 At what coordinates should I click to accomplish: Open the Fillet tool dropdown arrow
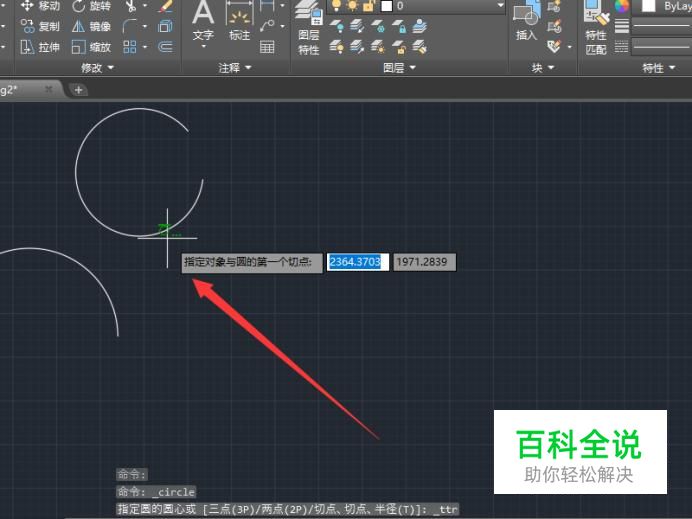tap(145, 26)
